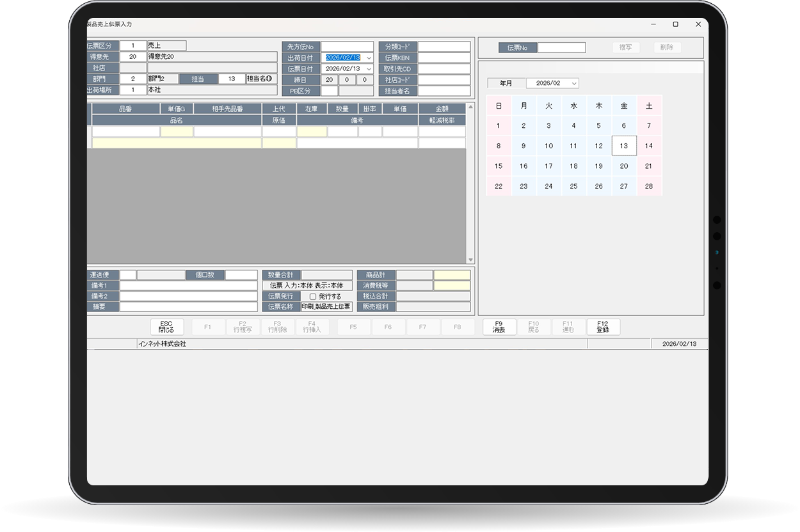Click the F9 消去 clear button
The height and width of the screenshot is (532, 800).
click(499, 327)
